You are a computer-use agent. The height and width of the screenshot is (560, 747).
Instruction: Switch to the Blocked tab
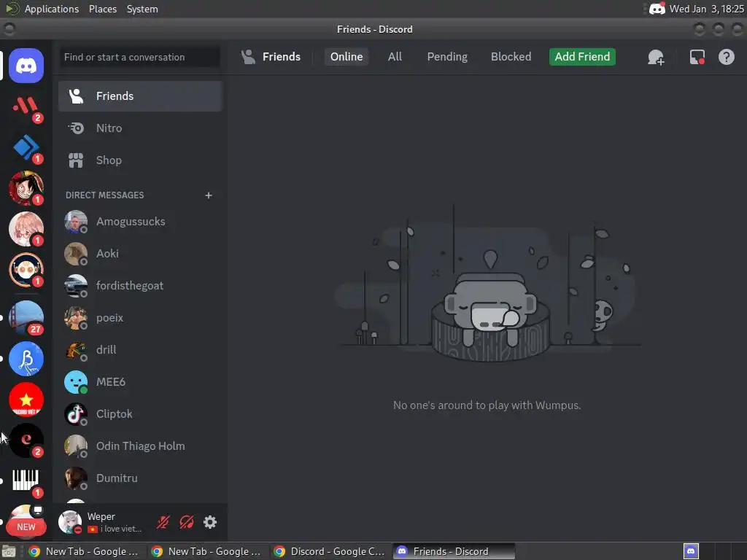[x=511, y=57]
